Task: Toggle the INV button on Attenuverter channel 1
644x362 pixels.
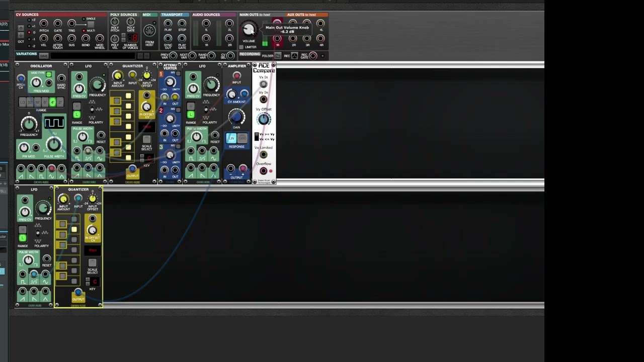Action: tap(178, 73)
